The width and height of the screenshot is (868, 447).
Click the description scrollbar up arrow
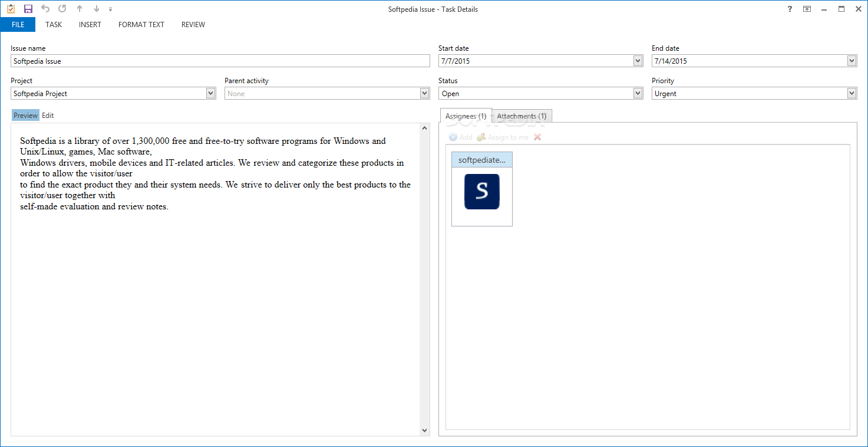pos(425,128)
